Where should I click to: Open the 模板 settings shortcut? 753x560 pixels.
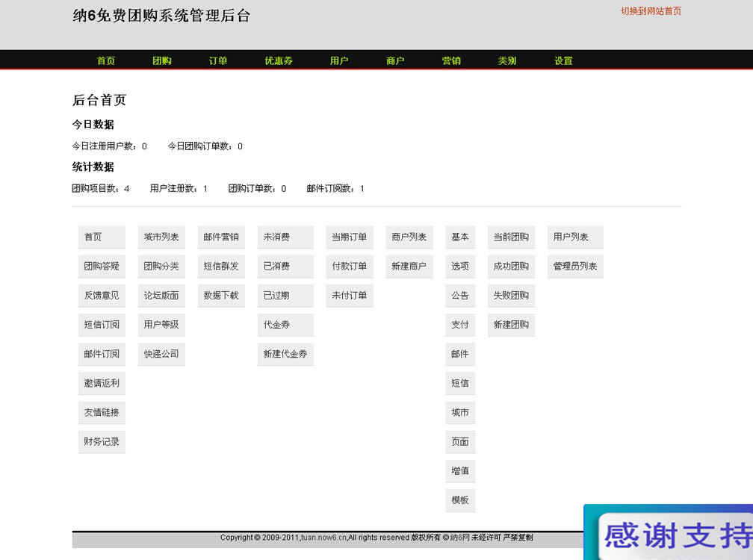click(460, 500)
